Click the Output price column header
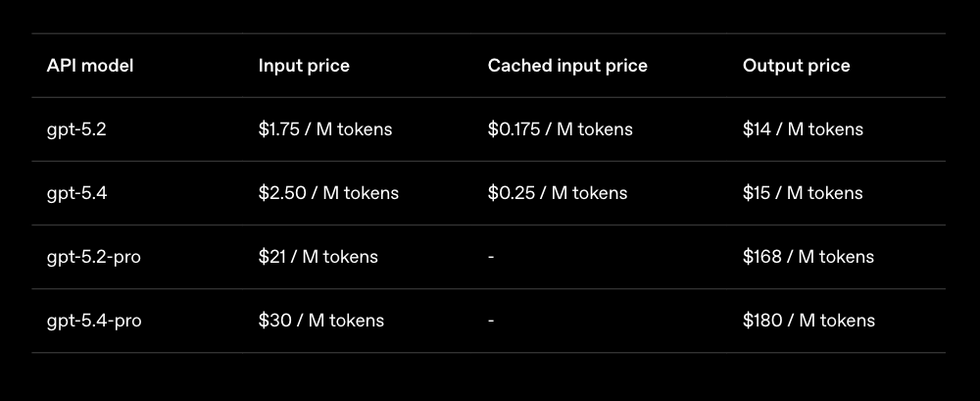This screenshot has width=980, height=401. point(796,66)
